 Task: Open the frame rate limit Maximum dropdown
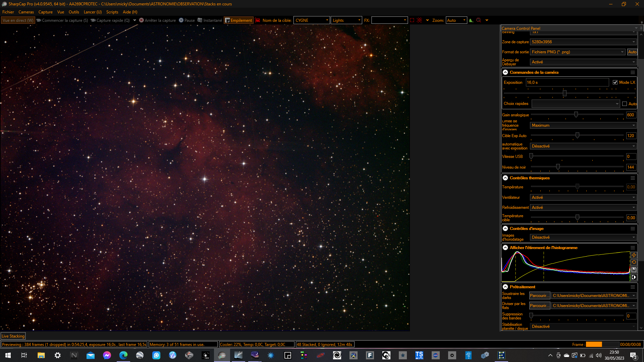[583, 125]
